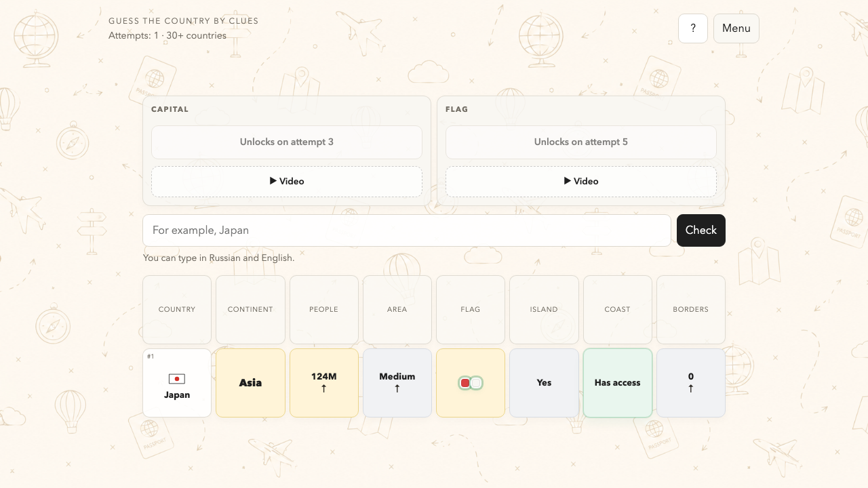Screen dimensions: 868x488
Task: Select the CONTINENT column header
Action: point(250,310)
